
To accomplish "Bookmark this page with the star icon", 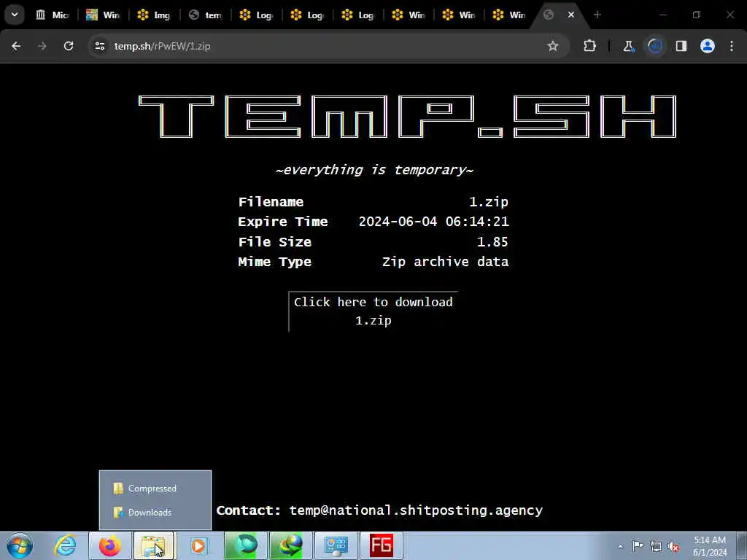I will coord(553,46).
